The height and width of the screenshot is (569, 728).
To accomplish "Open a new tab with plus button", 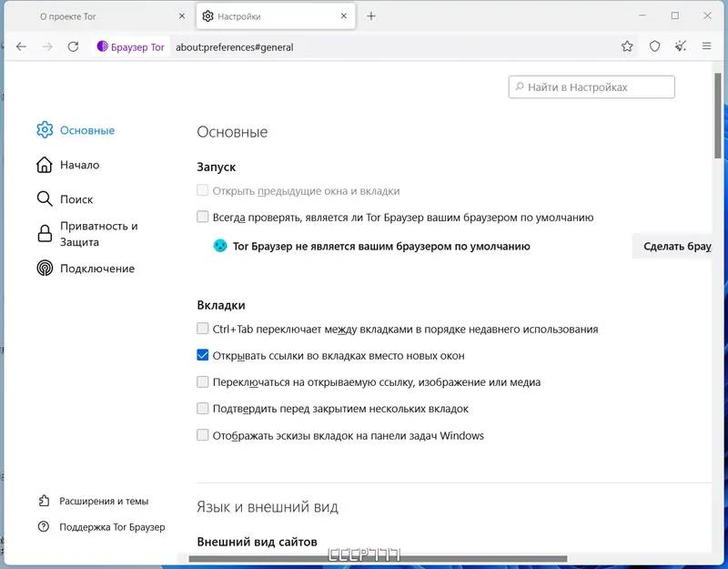I will (371, 16).
